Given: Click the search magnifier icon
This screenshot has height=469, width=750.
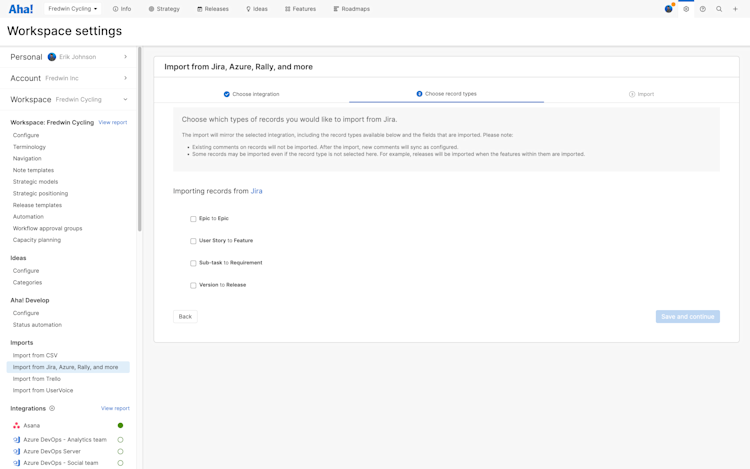Looking at the screenshot, I should pyautogui.click(x=719, y=9).
